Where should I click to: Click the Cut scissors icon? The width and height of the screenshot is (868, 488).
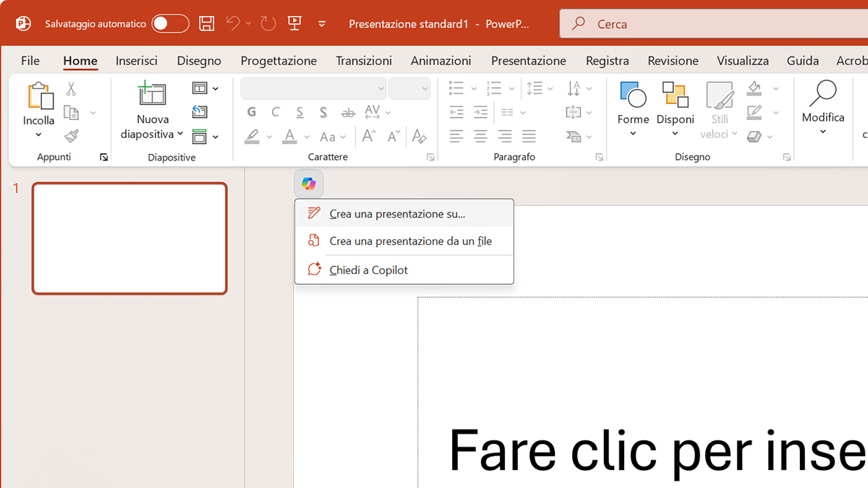coord(71,89)
